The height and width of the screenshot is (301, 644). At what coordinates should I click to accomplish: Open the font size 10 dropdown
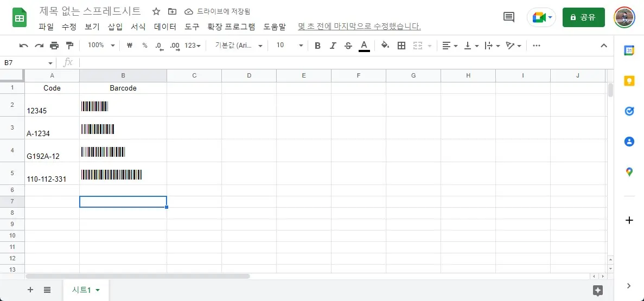[290, 46]
